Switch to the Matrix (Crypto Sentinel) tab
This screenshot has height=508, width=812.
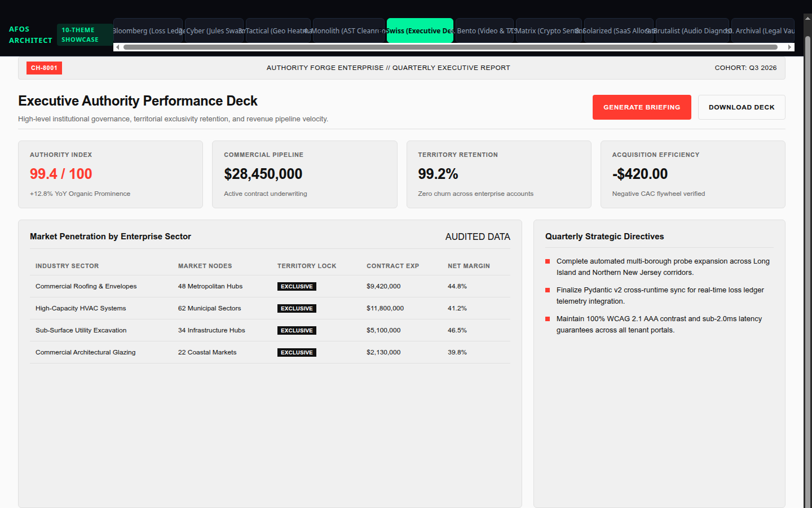[549, 30]
